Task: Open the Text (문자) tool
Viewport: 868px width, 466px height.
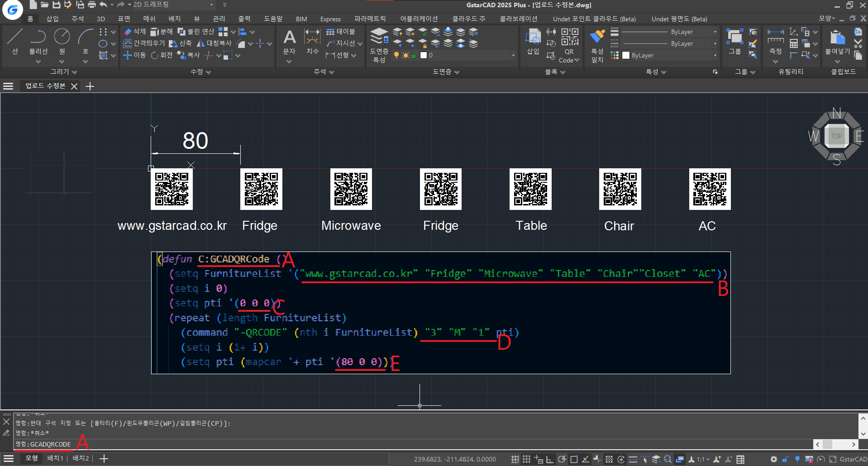Action: 289,42
